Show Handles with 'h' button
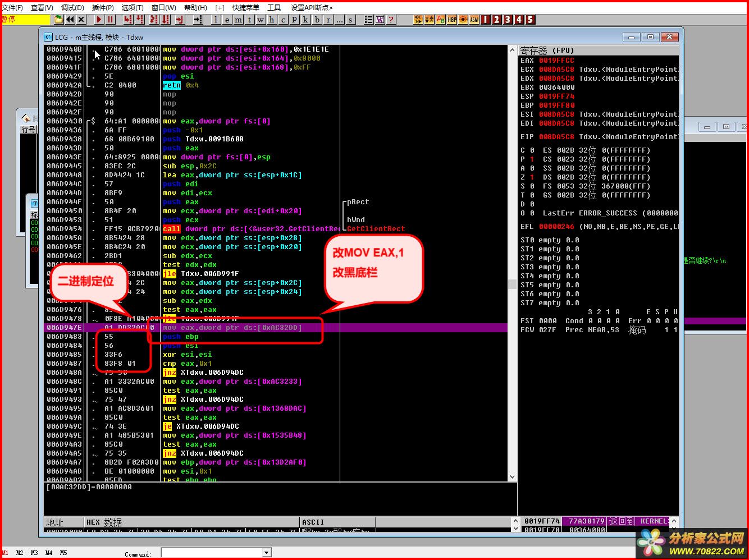 pos(272,20)
